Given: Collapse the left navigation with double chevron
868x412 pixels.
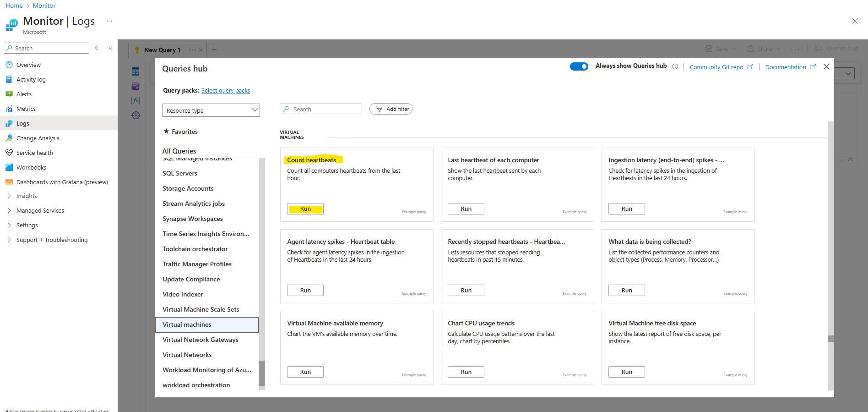Looking at the screenshot, I should 110,48.
